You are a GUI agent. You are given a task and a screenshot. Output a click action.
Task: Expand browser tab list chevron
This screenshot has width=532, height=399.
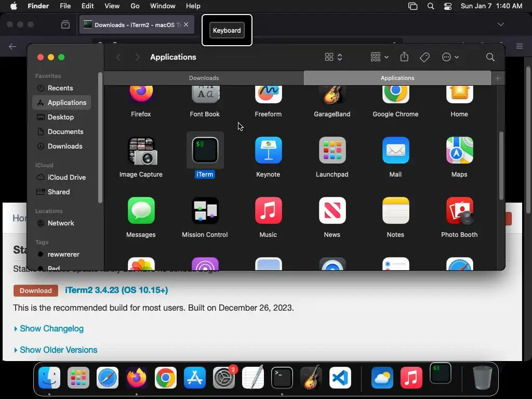[x=500, y=24]
